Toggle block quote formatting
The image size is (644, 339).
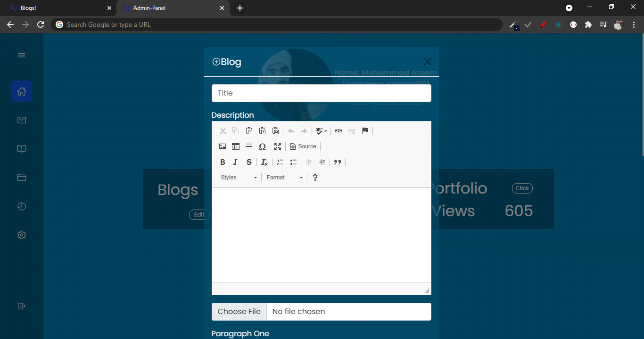[338, 162]
